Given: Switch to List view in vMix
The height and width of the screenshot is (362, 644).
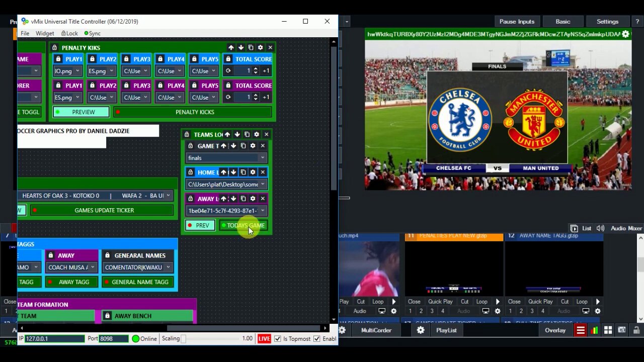Looking at the screenshot, I should click(x=581, y=228).
